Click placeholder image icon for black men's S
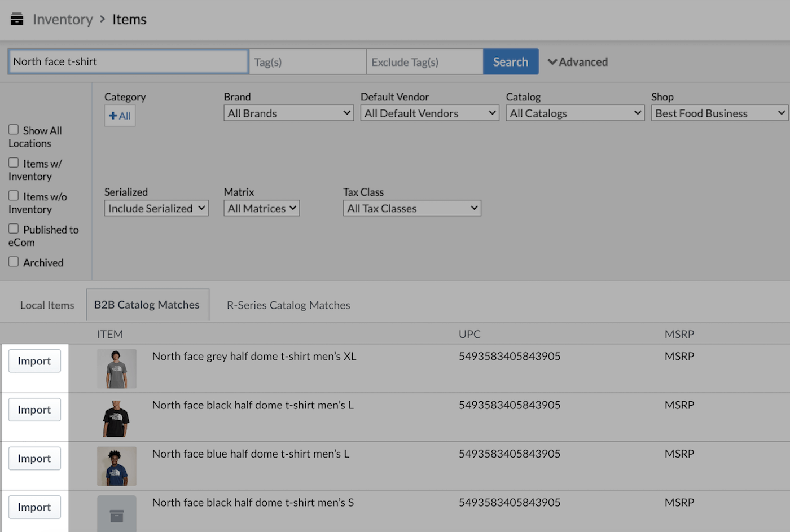 pyautogui.click(x=116, y=515)
